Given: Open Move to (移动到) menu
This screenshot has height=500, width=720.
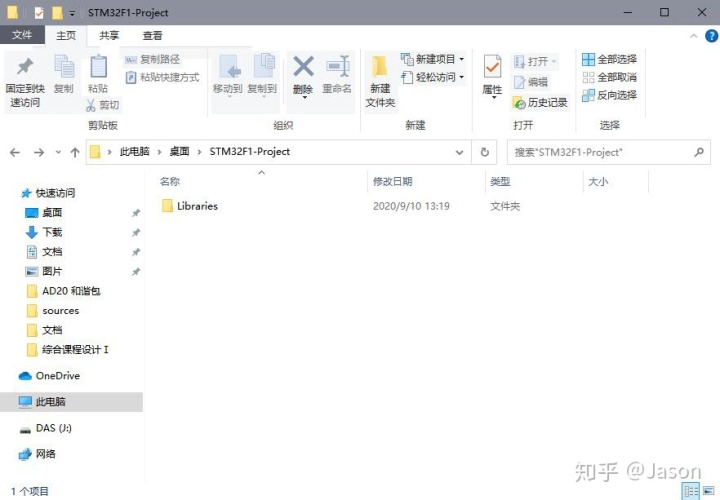Looking at the screenshot, I should [x=228, y=76].
